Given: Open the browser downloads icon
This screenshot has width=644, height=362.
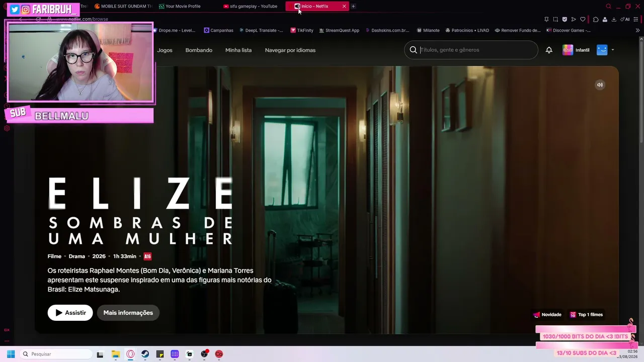Looking at the screenshot, I should click(x=614, y=19).
